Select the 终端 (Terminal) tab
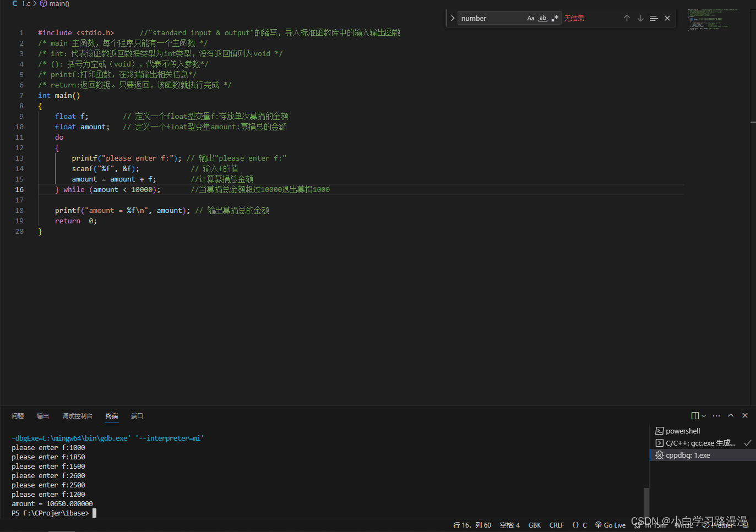The width and height of the screenshot is (756, 532). point(112,416)
